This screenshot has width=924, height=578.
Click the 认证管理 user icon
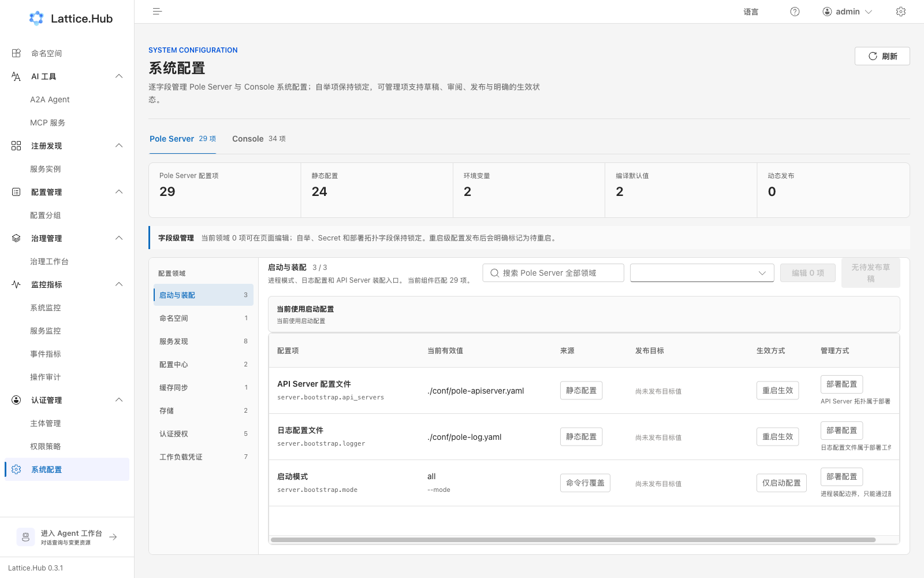click(16, 400)
